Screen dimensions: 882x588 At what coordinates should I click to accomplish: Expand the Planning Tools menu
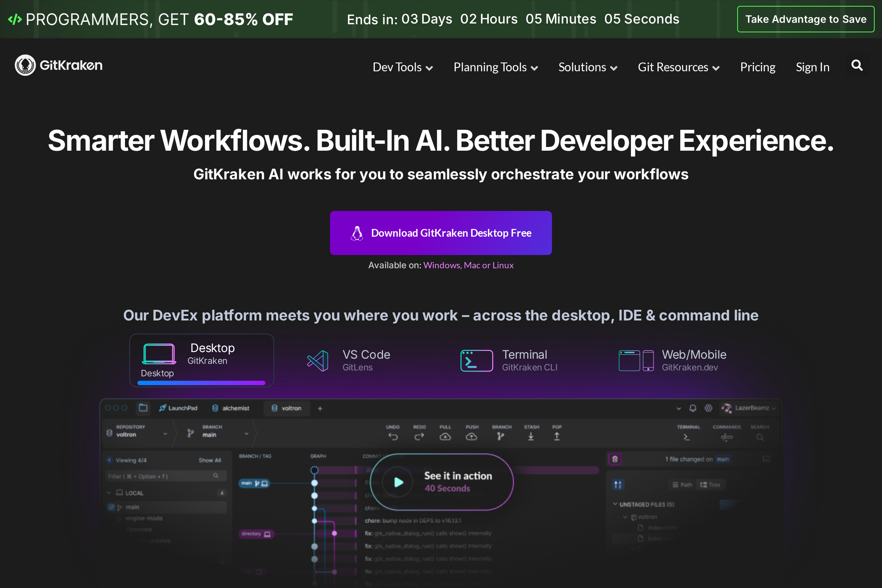pos(496,67)
